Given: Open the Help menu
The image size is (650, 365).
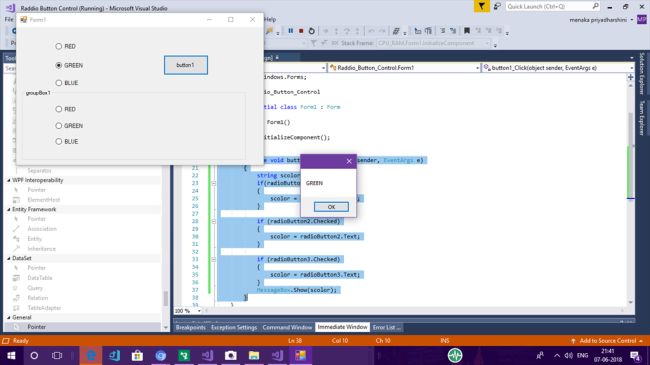Looking at the screenshot, I should (270, 19).
